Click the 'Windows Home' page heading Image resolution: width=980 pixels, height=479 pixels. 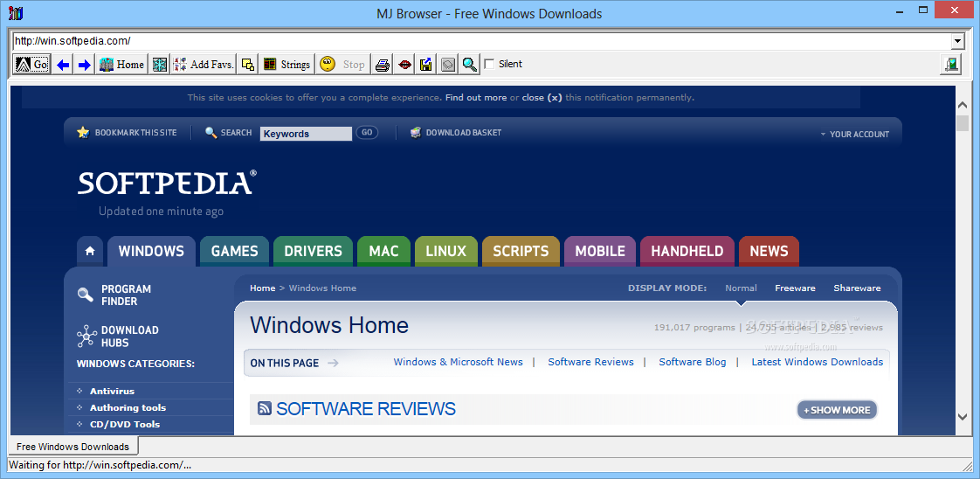point(328,325)
